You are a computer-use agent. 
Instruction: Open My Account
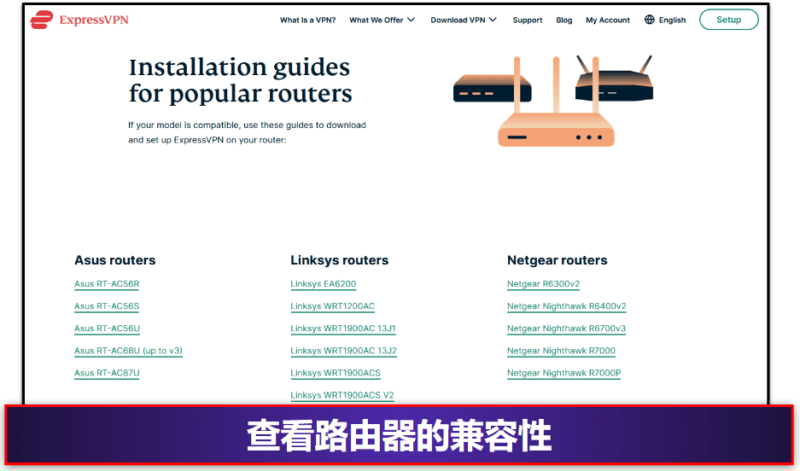(608, 20)
